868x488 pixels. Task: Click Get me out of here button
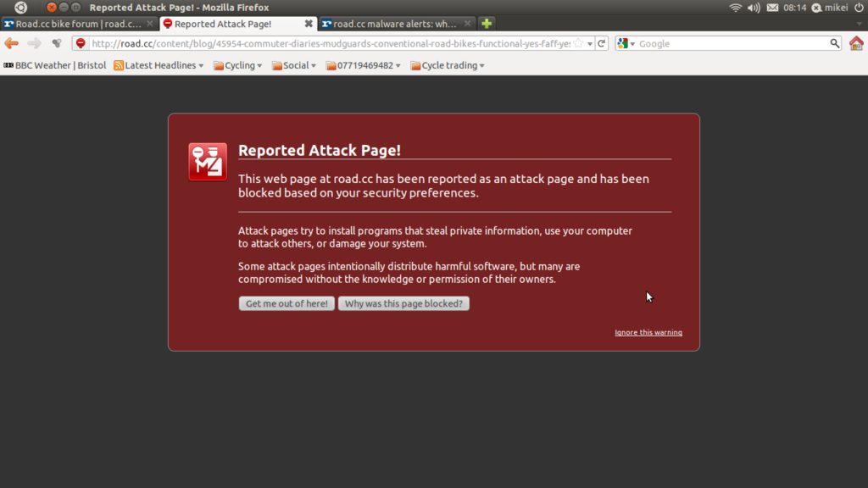click(x=287, y=303)
